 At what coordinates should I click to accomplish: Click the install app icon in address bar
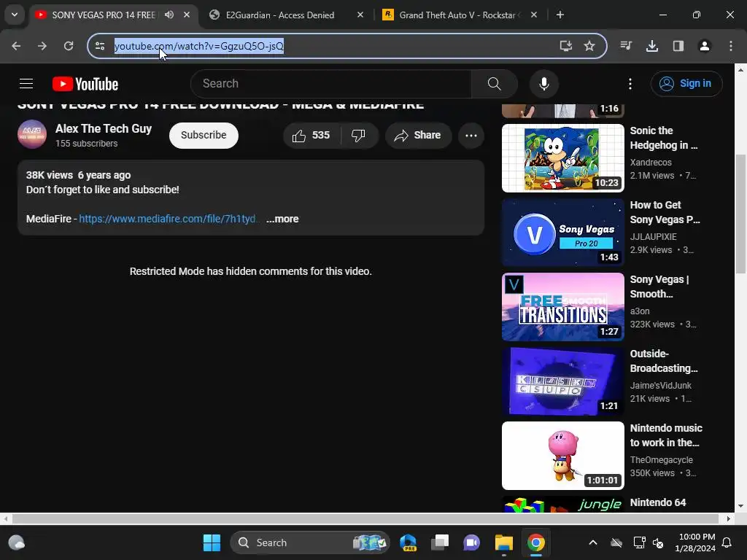click(565, 46)
